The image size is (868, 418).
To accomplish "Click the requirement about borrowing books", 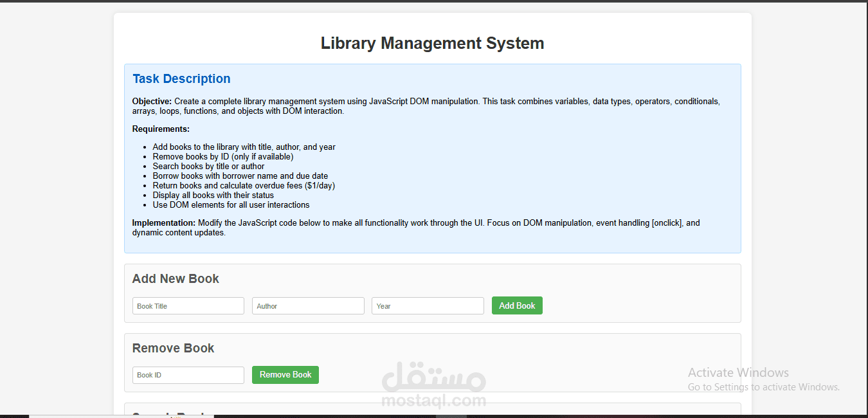I will coord(240,176).
